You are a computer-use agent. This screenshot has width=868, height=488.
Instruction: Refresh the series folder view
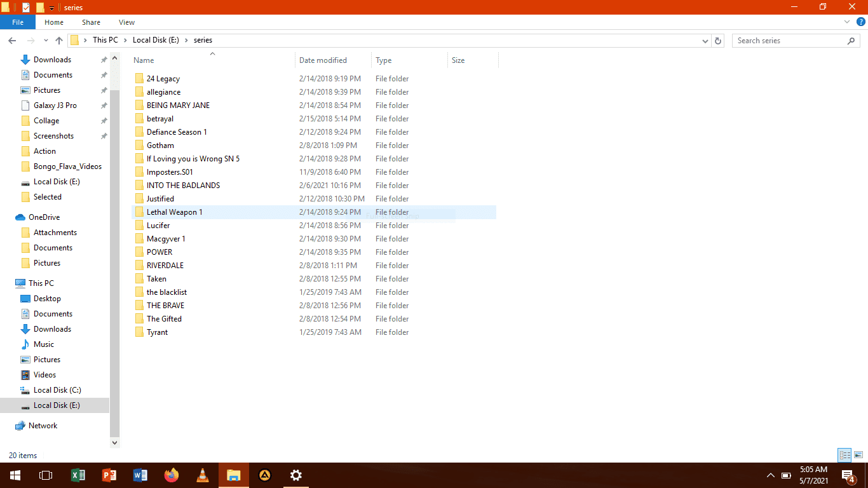718,40
